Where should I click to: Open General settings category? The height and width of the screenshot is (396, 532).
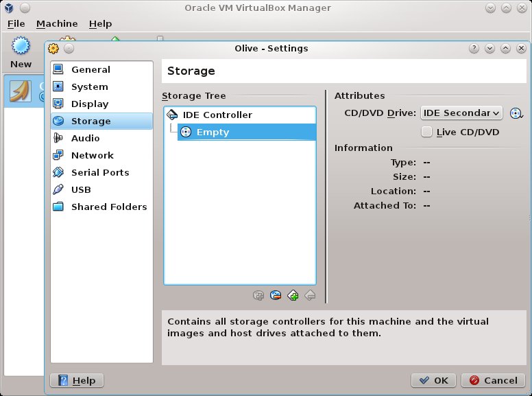(x=101, y=69)
